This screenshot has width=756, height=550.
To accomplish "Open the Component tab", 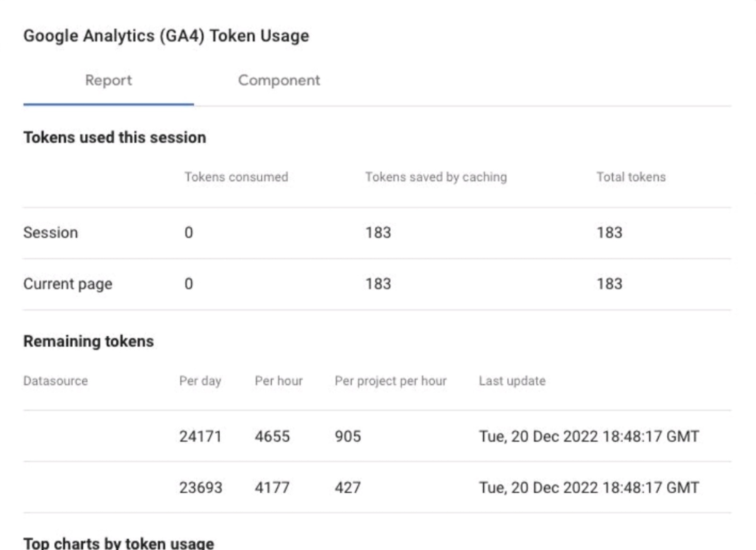I will tap(279, 80).
